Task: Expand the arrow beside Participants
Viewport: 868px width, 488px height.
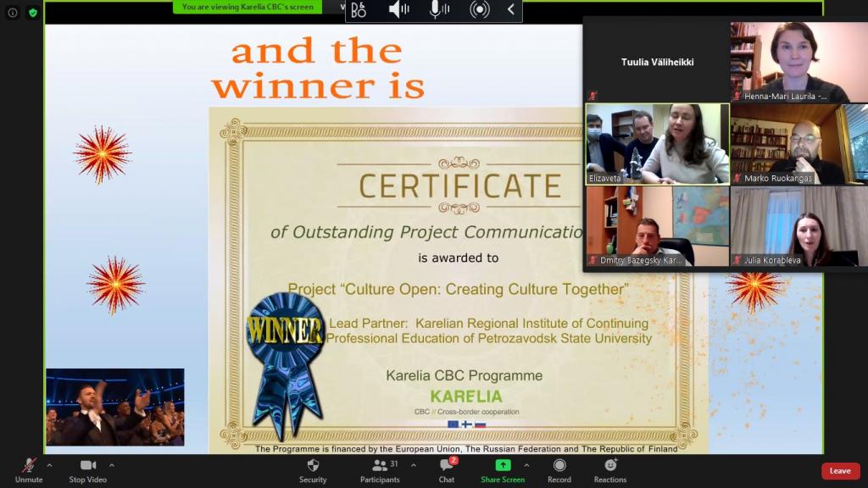Action: 414,465
